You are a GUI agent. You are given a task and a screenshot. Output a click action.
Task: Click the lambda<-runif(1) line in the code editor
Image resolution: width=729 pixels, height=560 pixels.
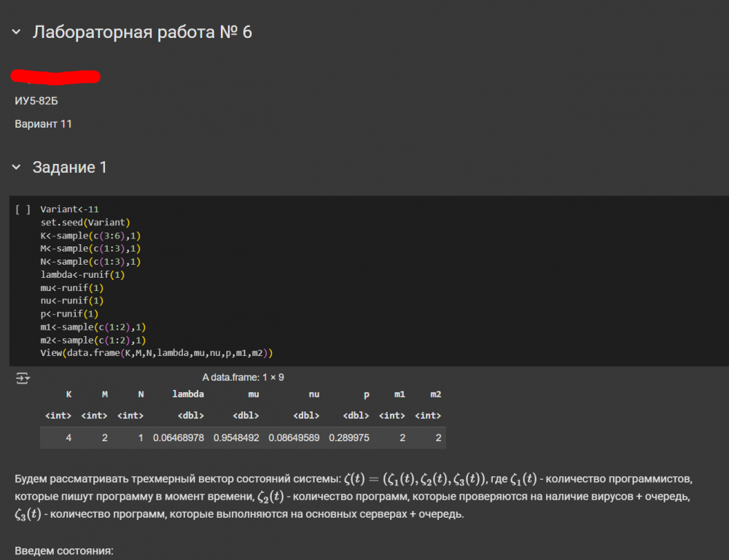82,275
